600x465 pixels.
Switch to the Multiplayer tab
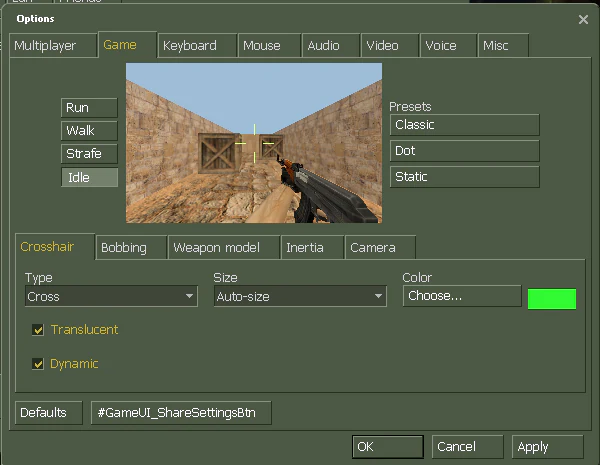(53, 46)
